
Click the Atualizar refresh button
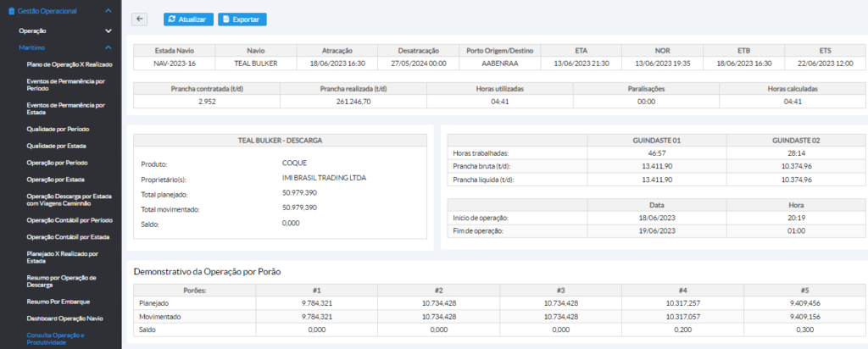pyautogui.click(x=187, y=19)
